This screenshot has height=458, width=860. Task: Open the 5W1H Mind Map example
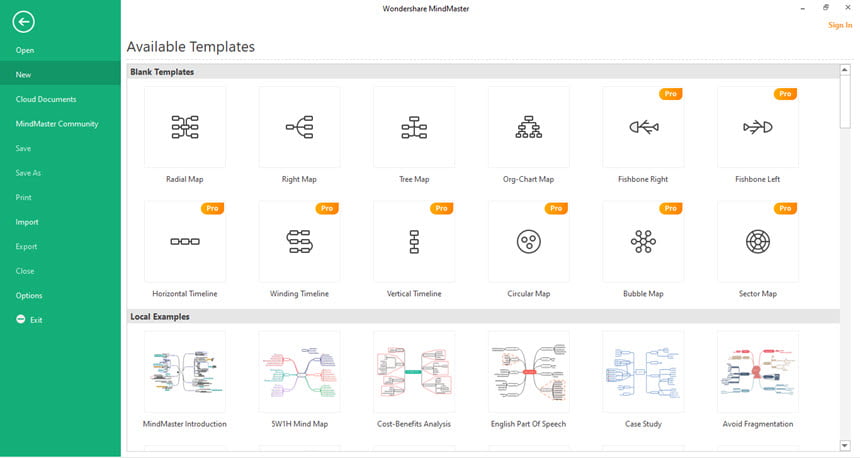click(x=299, y=371)
